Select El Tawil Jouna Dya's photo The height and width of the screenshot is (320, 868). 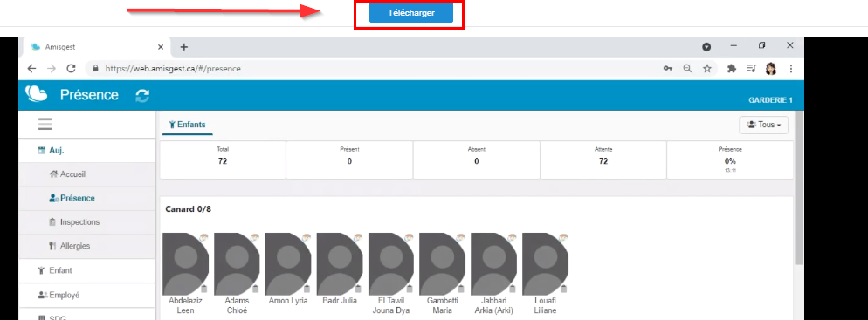click(391, 263)
